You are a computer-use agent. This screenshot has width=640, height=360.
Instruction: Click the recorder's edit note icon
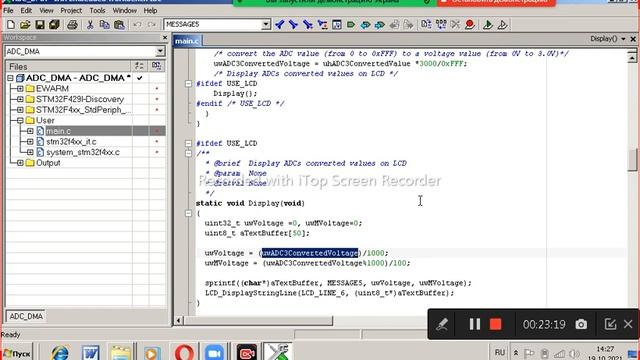610,324
